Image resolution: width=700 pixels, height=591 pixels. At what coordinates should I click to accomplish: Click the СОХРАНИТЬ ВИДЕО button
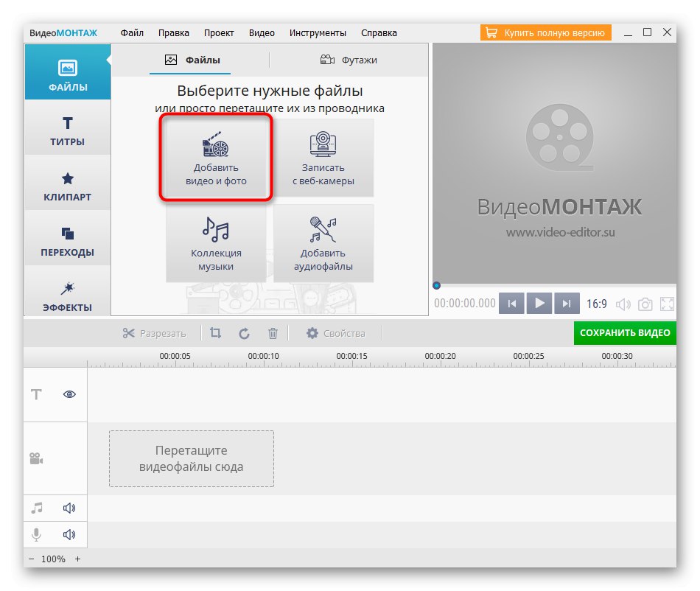pos(625,333)
